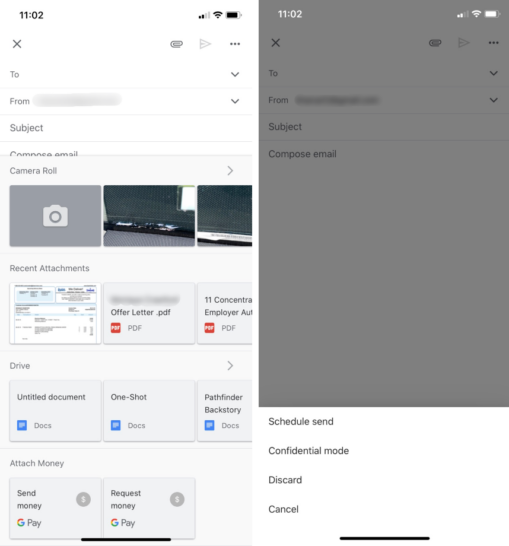Open the camera tile in Camera Roll

[55, 216]
